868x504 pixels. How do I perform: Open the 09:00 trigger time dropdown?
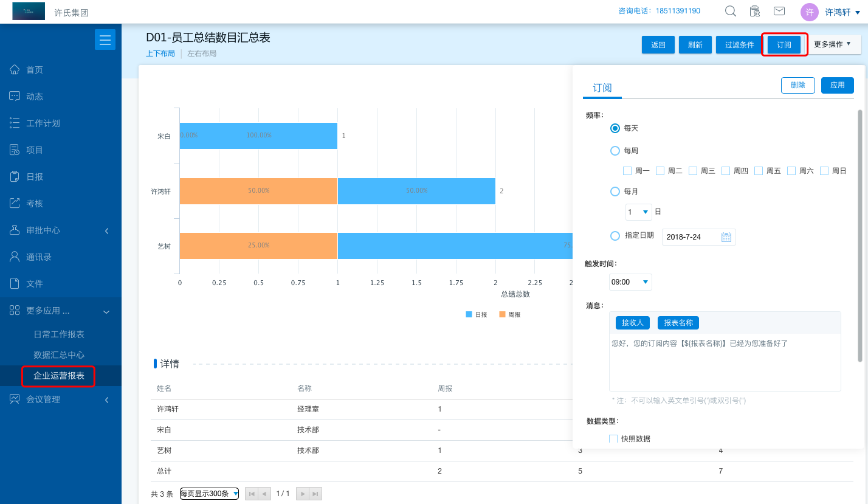point(630,282)
